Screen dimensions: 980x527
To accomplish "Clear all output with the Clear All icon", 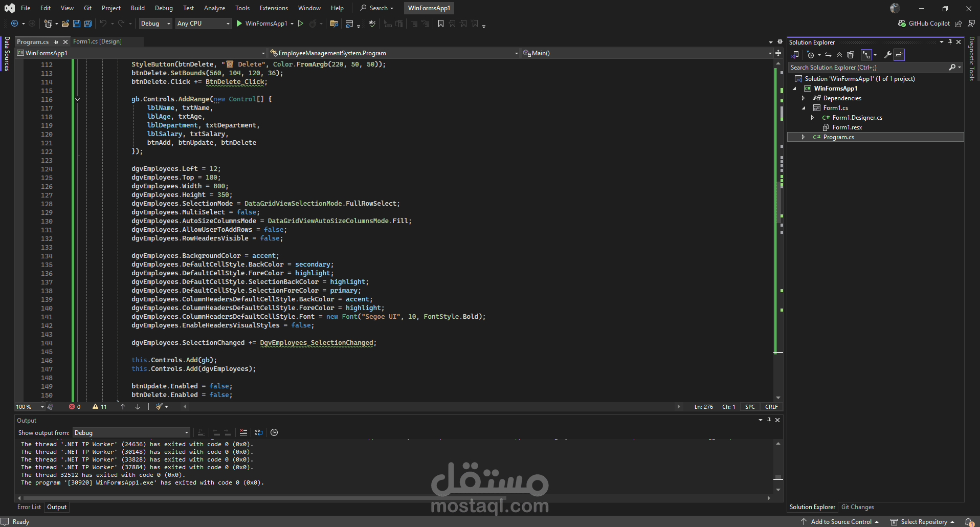I will click(x=243, y=432).
